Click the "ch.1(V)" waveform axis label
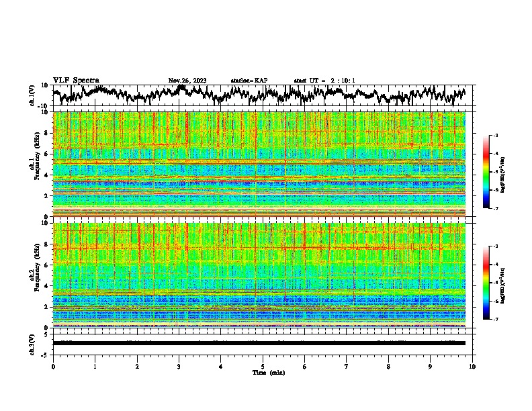This screenshot has height=411, width=532. point(32,95)
